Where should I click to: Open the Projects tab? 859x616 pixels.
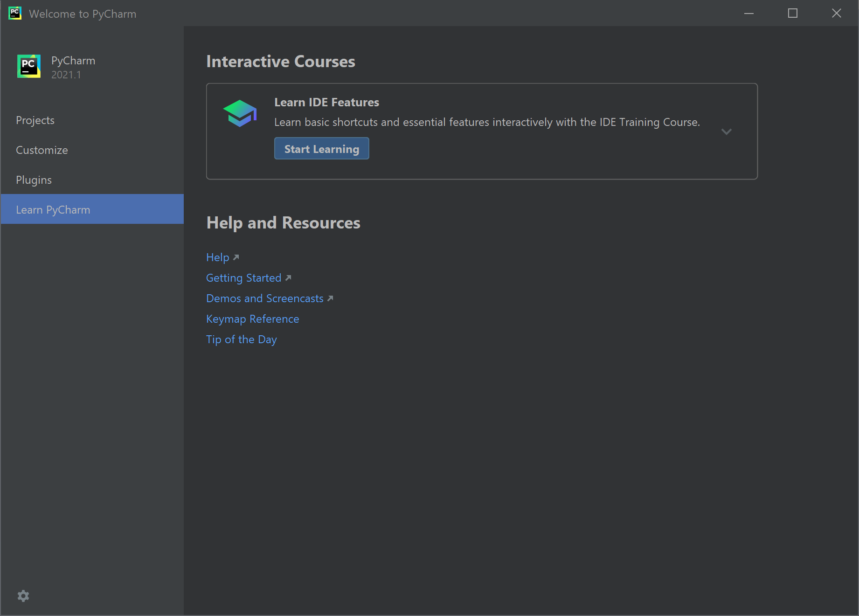pos(92,120)
